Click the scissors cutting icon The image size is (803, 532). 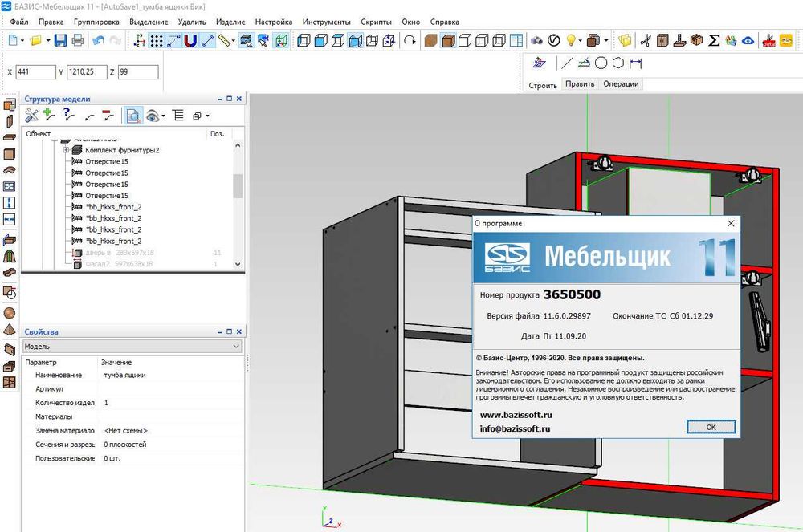646,40
